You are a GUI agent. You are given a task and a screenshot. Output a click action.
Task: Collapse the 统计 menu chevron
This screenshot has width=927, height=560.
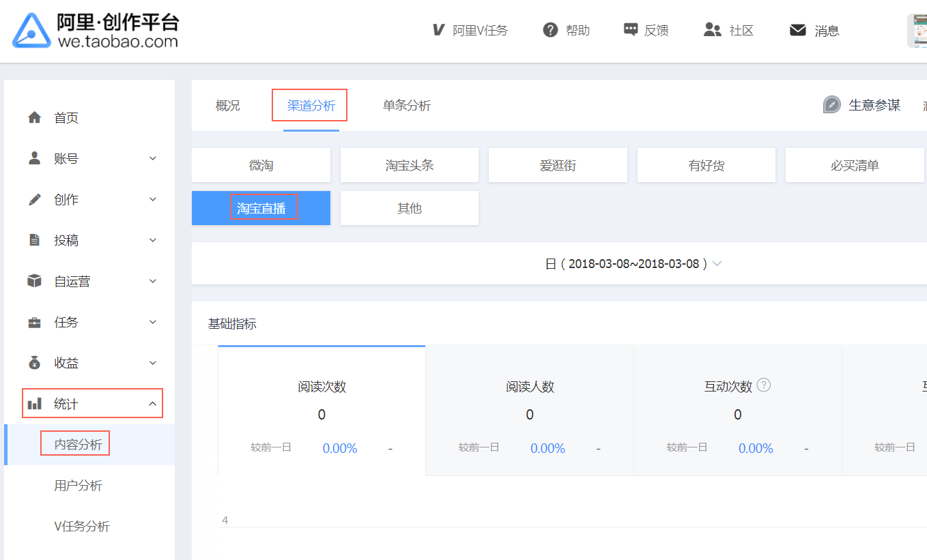coord(153,404)
